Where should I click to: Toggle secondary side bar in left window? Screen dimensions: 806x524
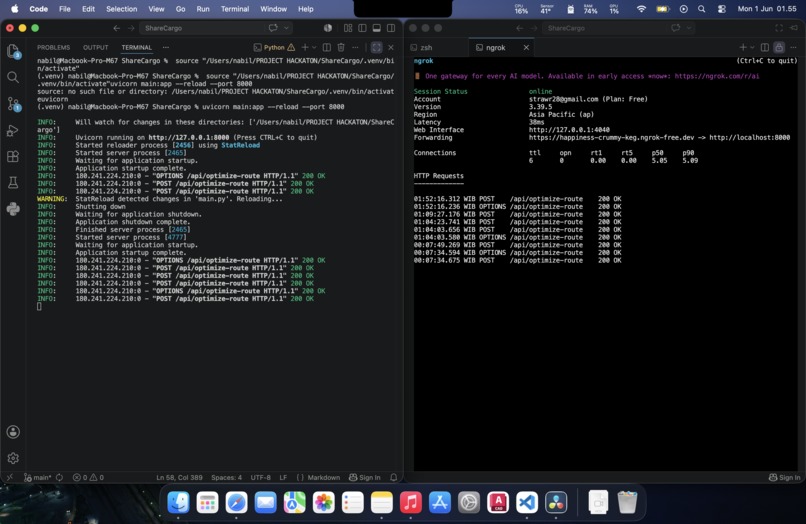pyautogui.click(x=391, y=28)
